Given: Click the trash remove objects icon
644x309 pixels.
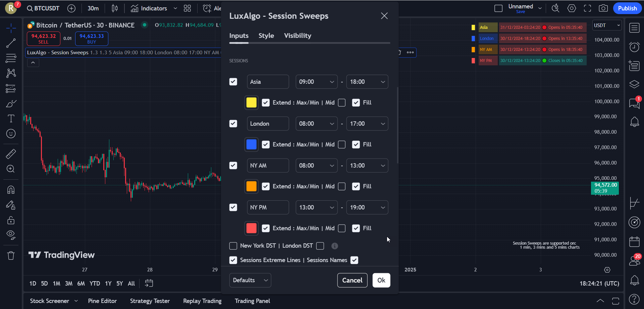Looking at the screenshot, I should pos(11,256).
